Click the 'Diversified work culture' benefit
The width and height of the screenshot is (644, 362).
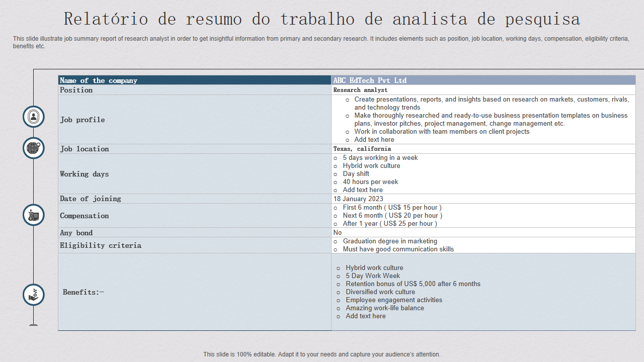(x=380, y=292)
